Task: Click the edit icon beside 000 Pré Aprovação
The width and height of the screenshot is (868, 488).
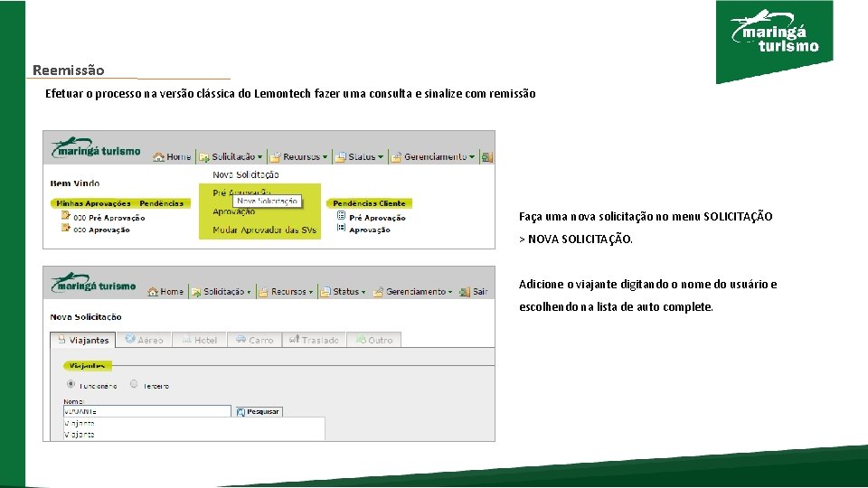Action: coord(66,215)
